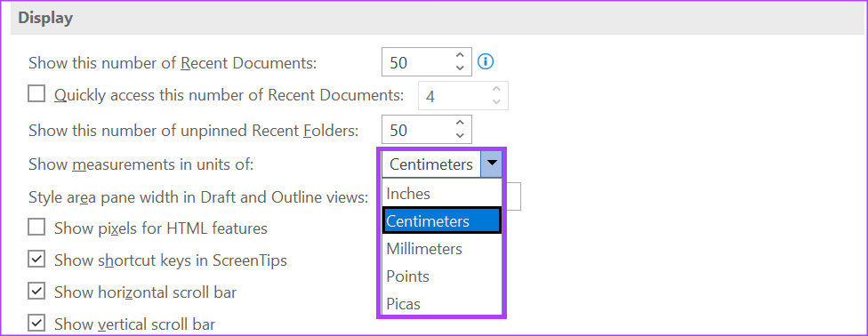Increase Recent Documents count with up arrow
The width and height of the screenshot is (868, 336).
pos(460,55)
